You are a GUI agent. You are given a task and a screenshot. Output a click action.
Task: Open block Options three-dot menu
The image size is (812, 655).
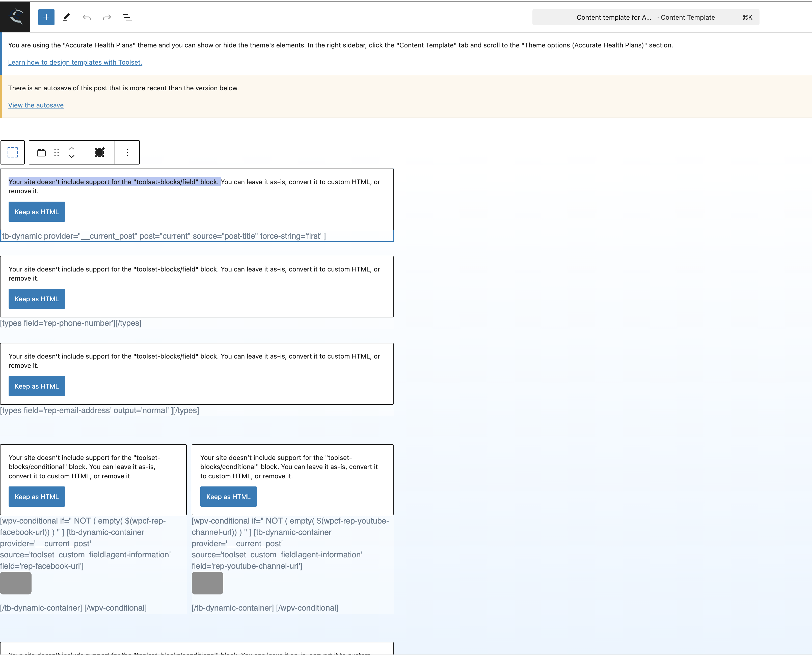coord(127,152)
